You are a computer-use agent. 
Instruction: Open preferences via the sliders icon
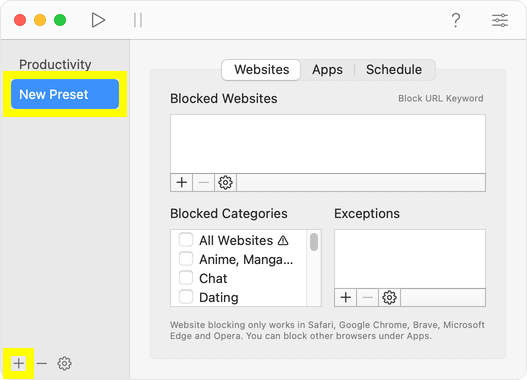click(x=500, y=20)
